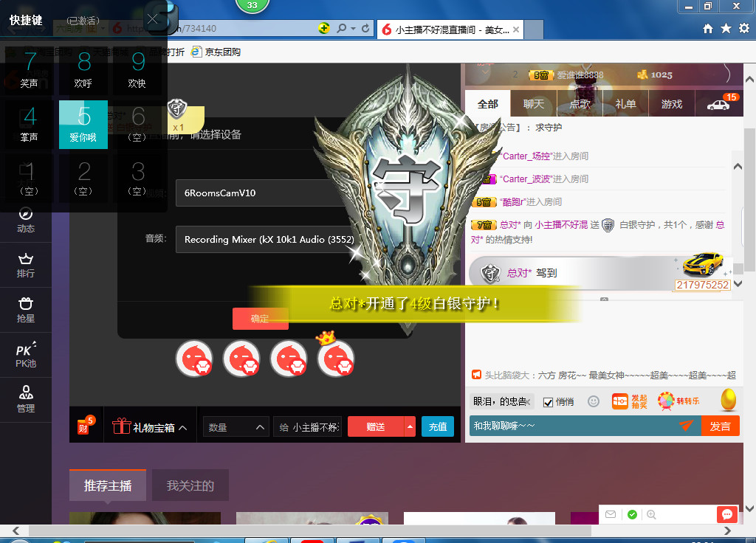Click the page horizontal scrollbar
This screenshot has width=756, height=543.
click(310, 530)
